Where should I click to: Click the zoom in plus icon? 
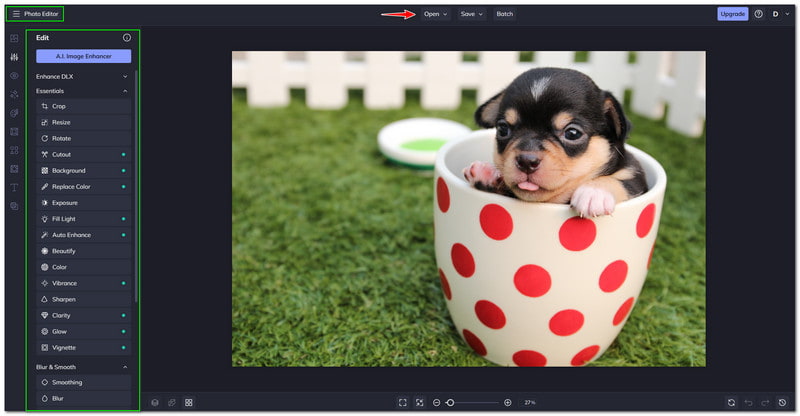click(508, 403)
